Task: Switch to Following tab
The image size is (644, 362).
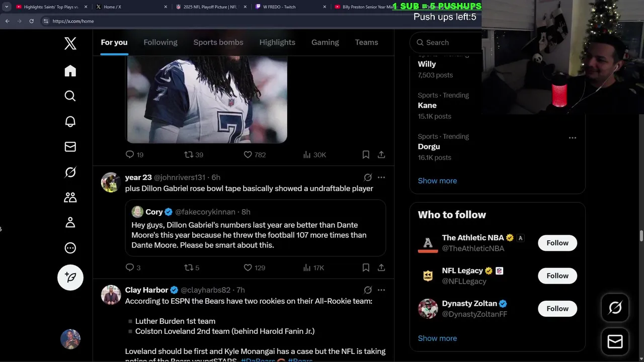Action: pos(160,42)
